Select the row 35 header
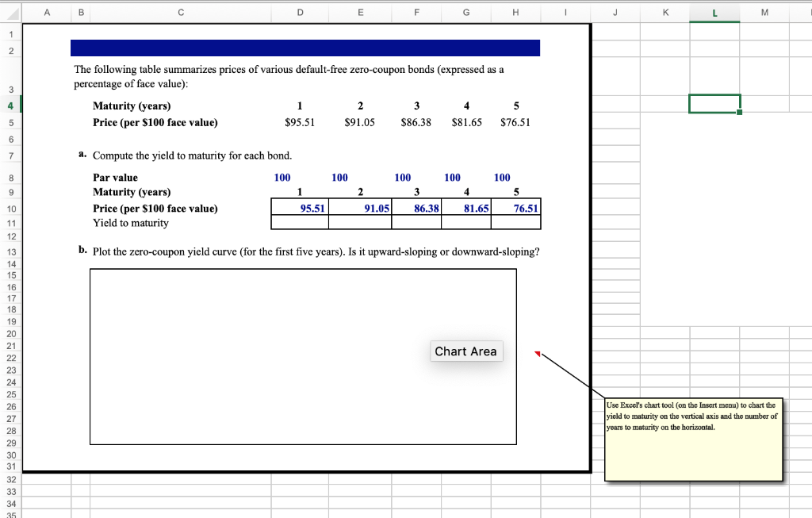Viewport: 812px width, 518px height. [10, 513]
